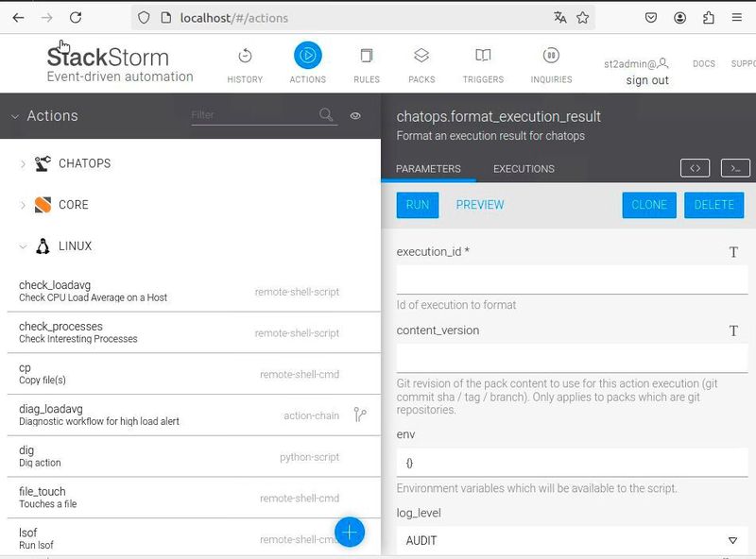
Task: Click the StackStorm logo
Action: coord(120,64)
